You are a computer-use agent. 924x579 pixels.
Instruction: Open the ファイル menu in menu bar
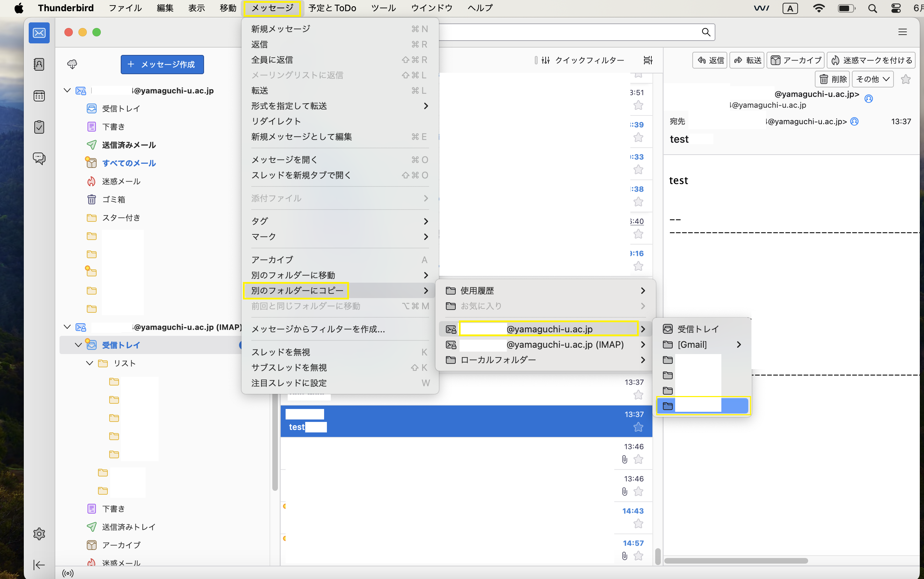click(125, 8)
